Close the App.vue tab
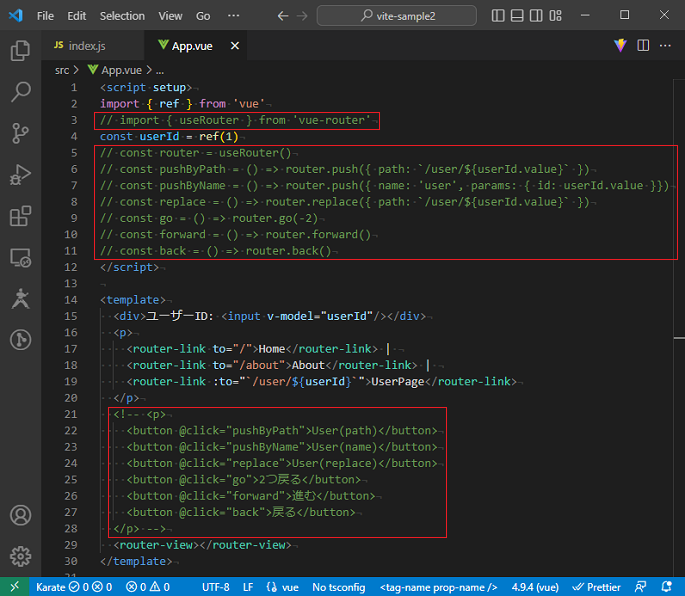 click(235, 45)
